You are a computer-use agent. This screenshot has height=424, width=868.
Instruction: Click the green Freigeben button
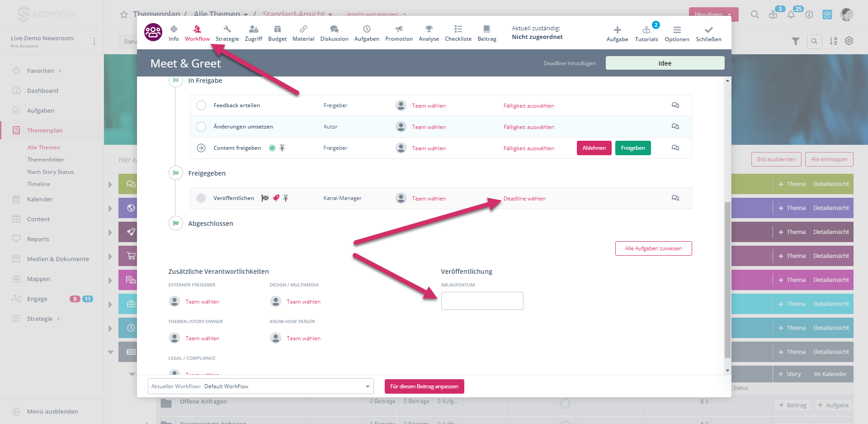(x=632, y=148)
